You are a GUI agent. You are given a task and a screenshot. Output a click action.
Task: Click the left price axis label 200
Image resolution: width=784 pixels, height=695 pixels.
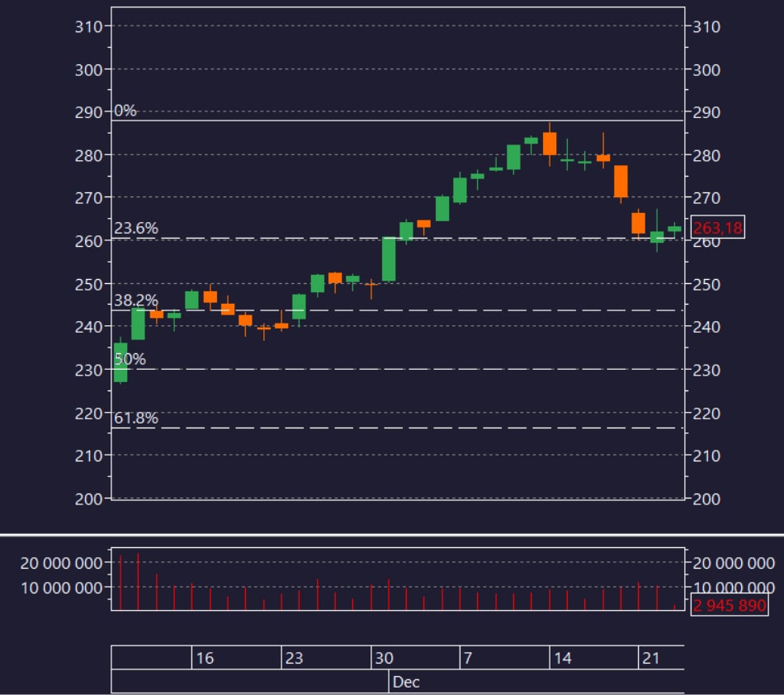pyautogui.click(x=88, y=499)
